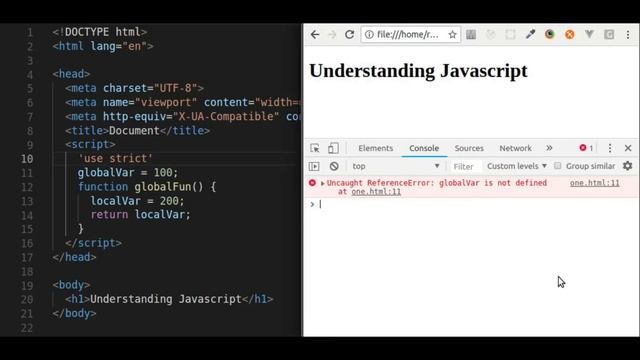The height and width of the screenshot is (360, 640).
Task: Open the Custom levels dropdown
Action: (517, 166)
